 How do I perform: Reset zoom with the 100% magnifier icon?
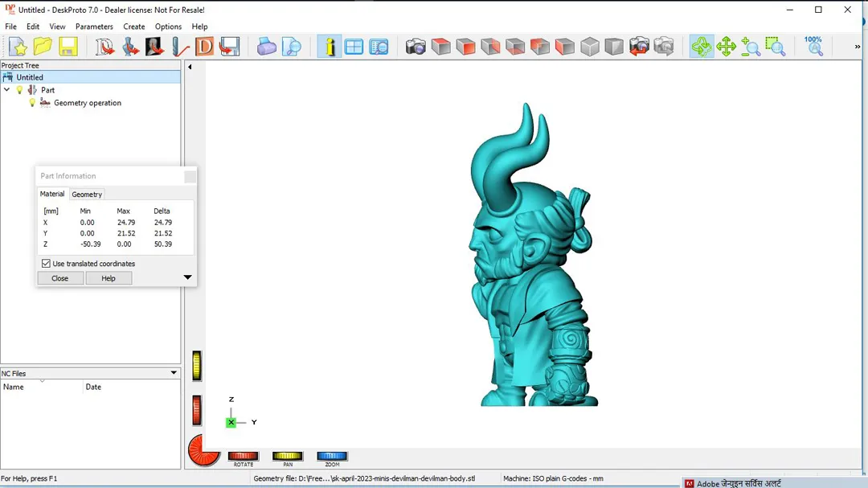pos(813,47)
